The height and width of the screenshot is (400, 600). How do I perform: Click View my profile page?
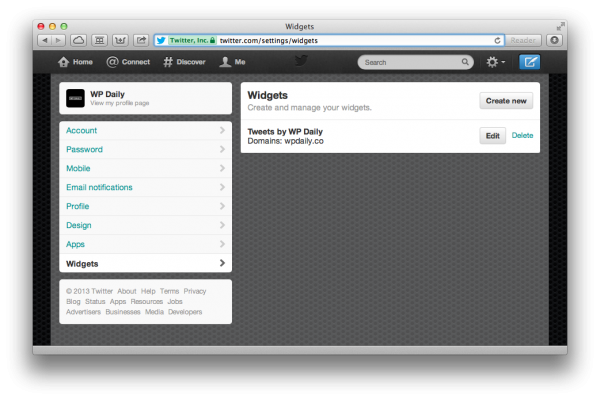point(120,103)
